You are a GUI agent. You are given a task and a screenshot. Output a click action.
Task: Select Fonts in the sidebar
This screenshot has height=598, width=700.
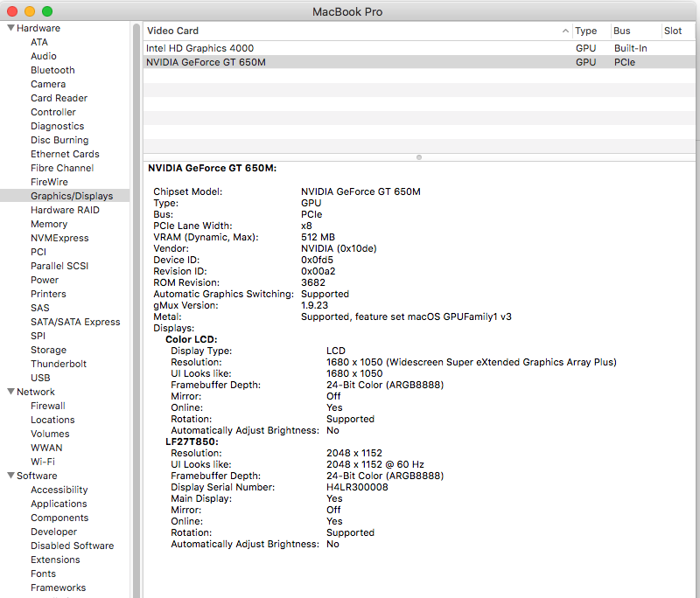tap(43, 574)
